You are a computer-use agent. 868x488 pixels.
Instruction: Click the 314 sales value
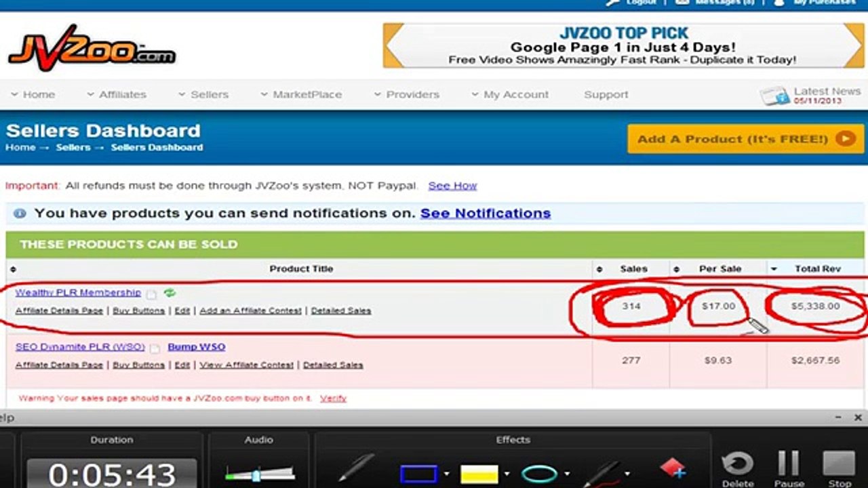[631, 306]
